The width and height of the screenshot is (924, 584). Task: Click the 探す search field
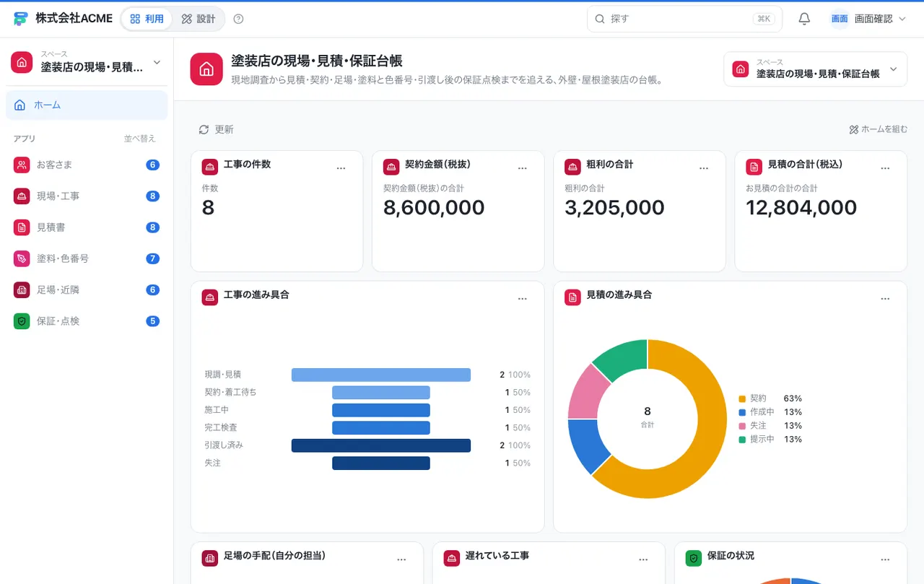684,19
